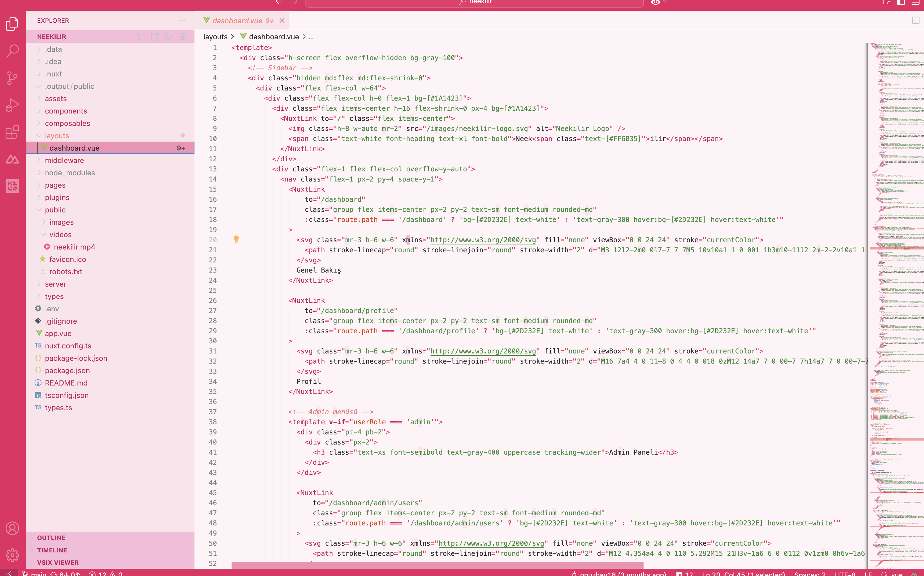
Task: Toggle split editor layout icon at top right
Action: [x=916, y=21]
